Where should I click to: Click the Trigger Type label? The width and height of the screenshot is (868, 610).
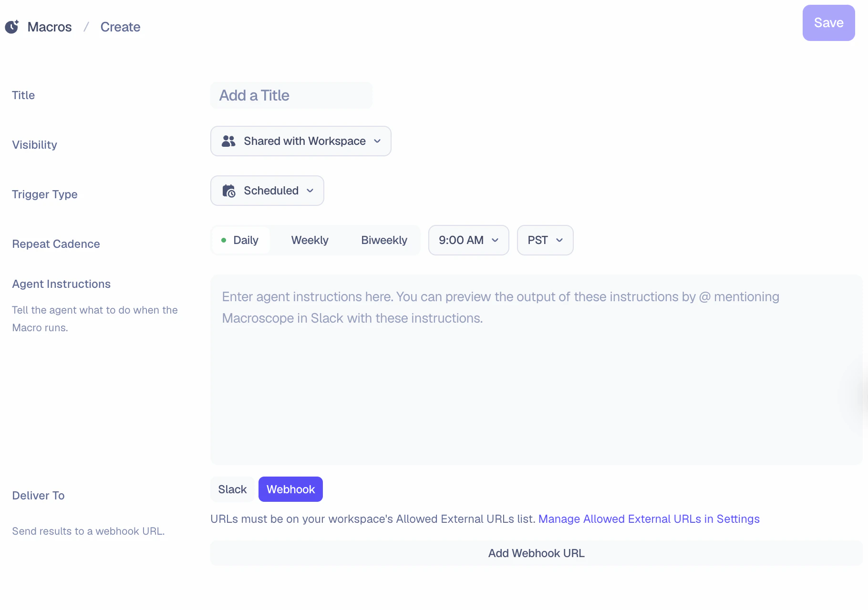(x=45, y=194)
